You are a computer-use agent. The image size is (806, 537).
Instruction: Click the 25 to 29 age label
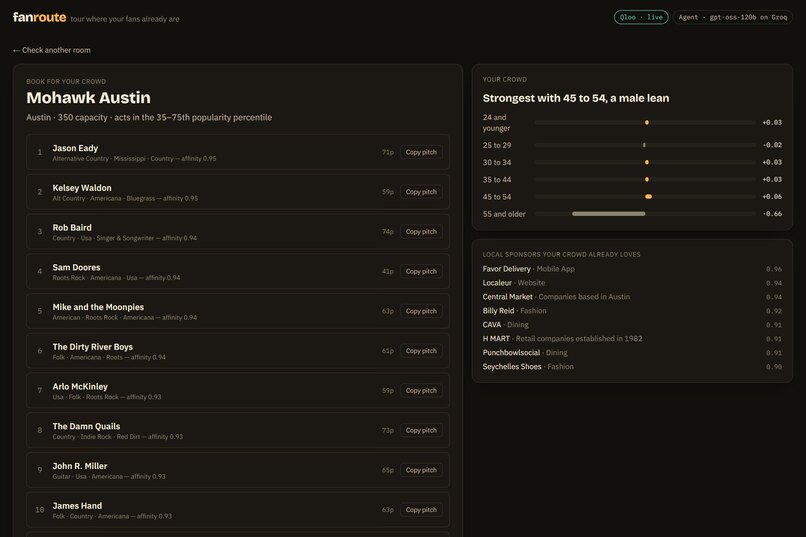[497, 145]
